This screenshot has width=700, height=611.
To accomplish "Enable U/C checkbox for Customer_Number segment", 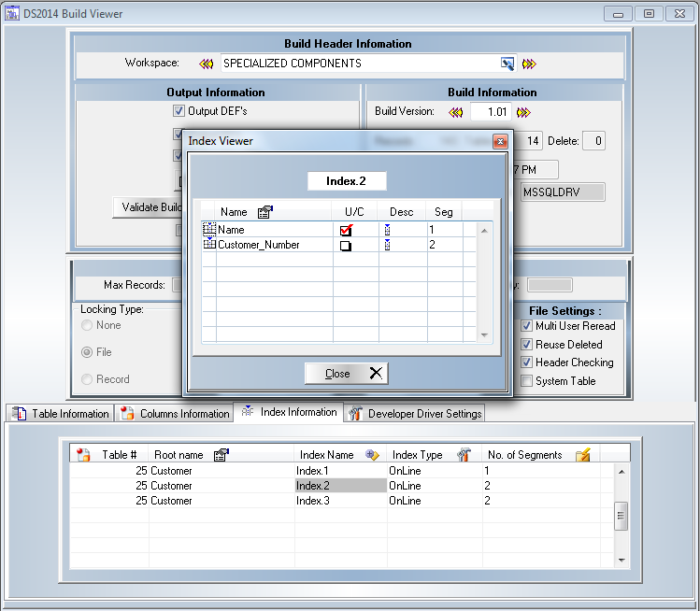I will 347,246.
